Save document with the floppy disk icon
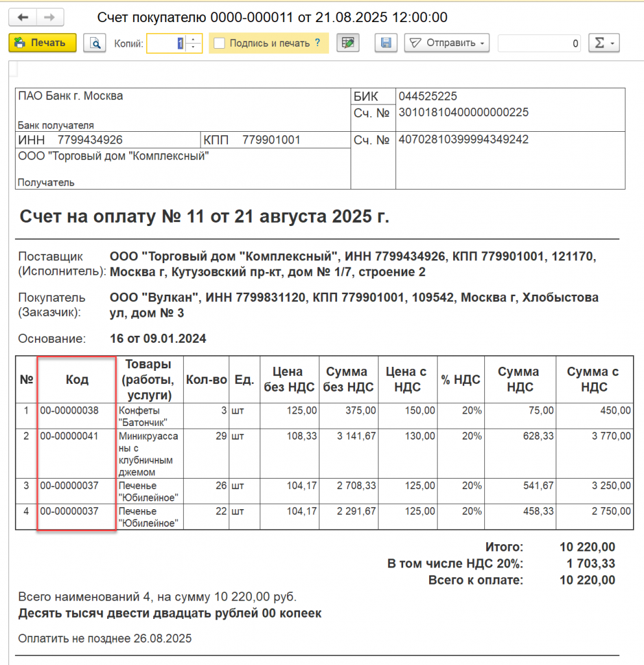This screenshot has width=644, height=665. click(386, 43)
